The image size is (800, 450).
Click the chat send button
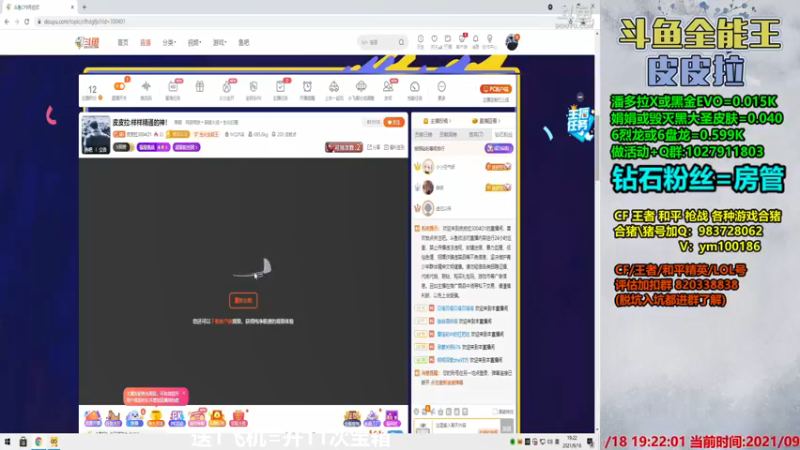[x=507, y=427]
